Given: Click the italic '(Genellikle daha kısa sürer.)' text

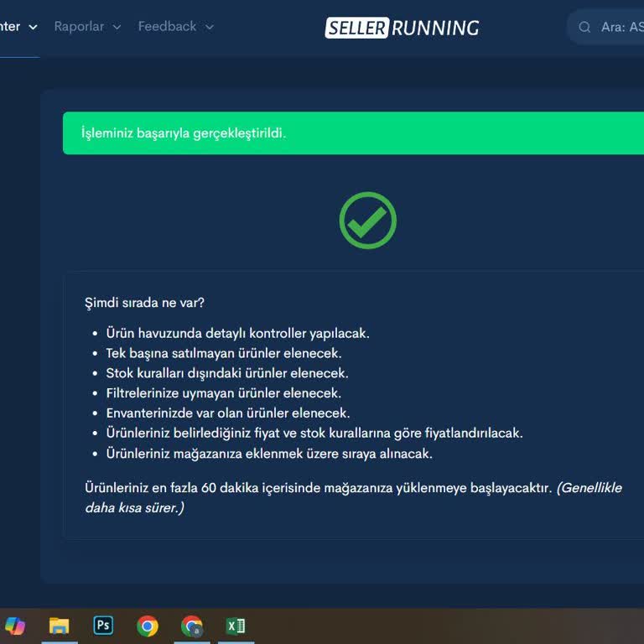Looking at the screenshot, I should (353, 498).
